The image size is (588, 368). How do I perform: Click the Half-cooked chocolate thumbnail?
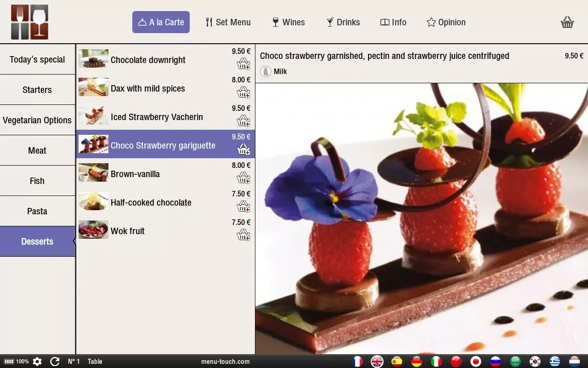click(x=93, y=202)
